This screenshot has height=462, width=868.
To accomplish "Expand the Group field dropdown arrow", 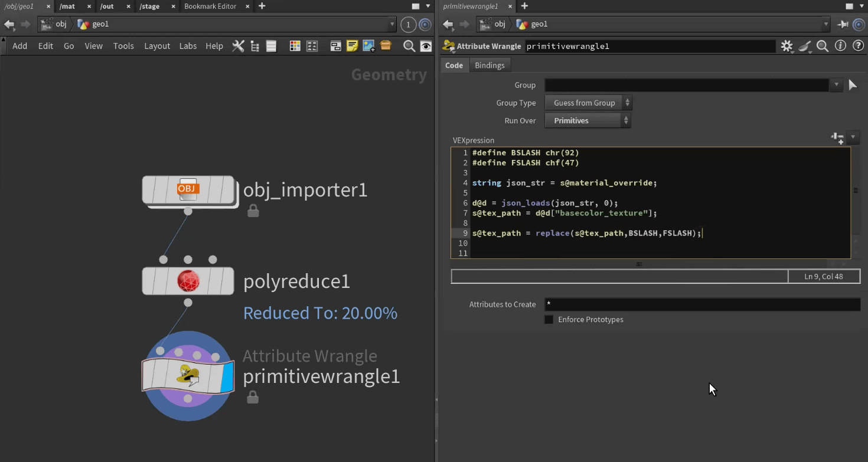I will [x=836, y=85].
